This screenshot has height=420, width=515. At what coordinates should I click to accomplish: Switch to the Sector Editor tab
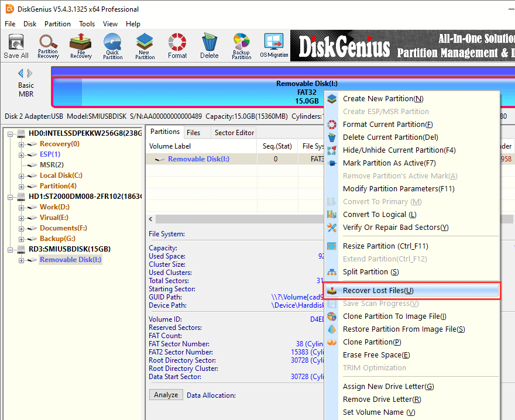234,133
